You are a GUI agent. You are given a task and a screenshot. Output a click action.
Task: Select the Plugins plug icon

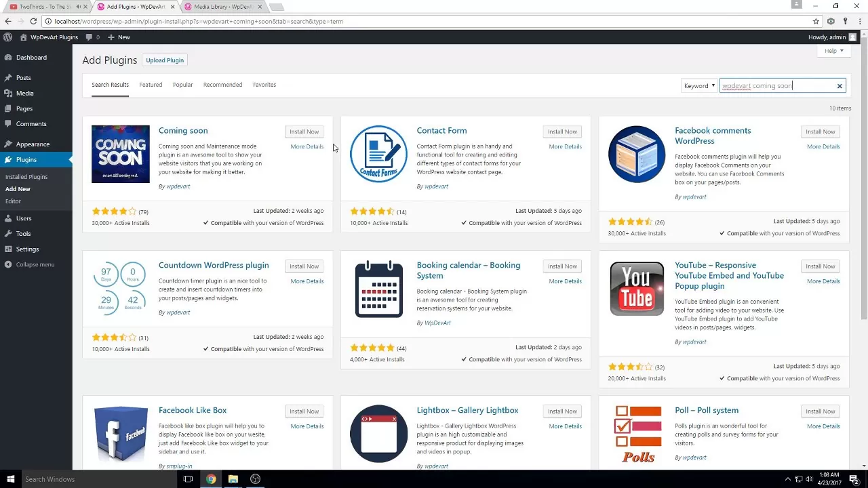8,160
